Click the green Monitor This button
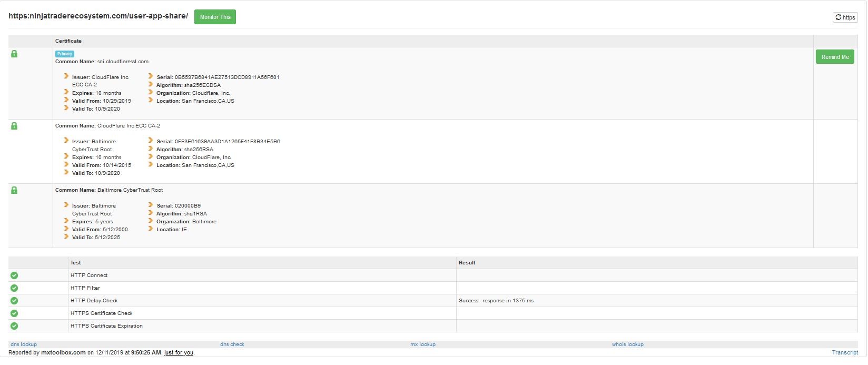 point(215,17)
